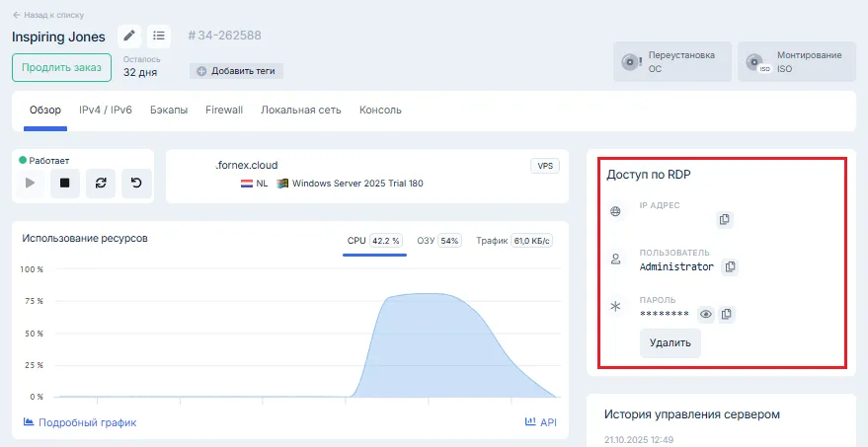The image size is (868, 447).
Task: Copy the IP address with copy icon
Action: click(x=724, y=219)
